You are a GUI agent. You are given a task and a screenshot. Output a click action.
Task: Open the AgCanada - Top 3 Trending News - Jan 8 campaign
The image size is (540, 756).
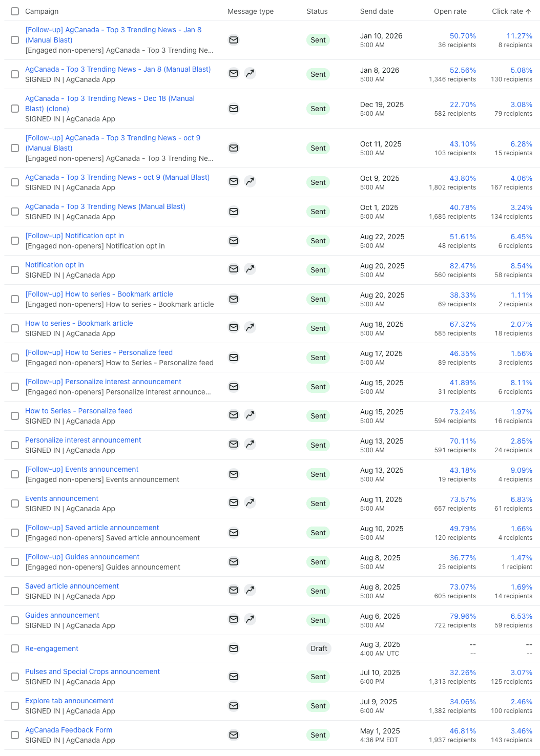click(118, 69)
